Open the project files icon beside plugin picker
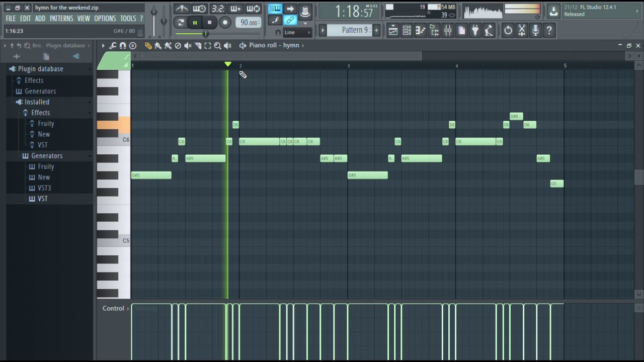The image size is (644, 362). coord(461,31)
